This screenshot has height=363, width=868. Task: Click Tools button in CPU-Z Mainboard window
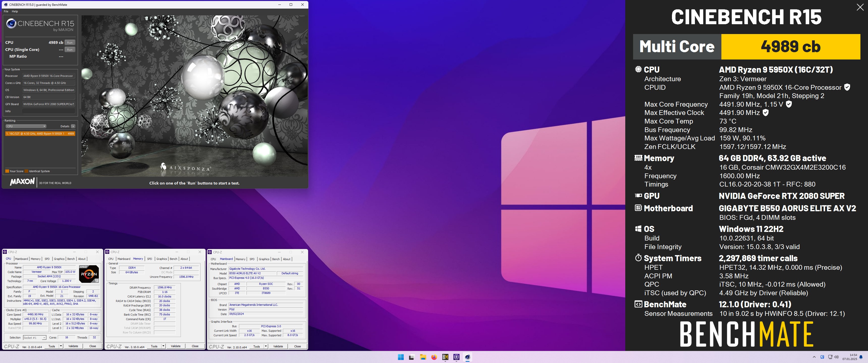(x=256, y=346)
